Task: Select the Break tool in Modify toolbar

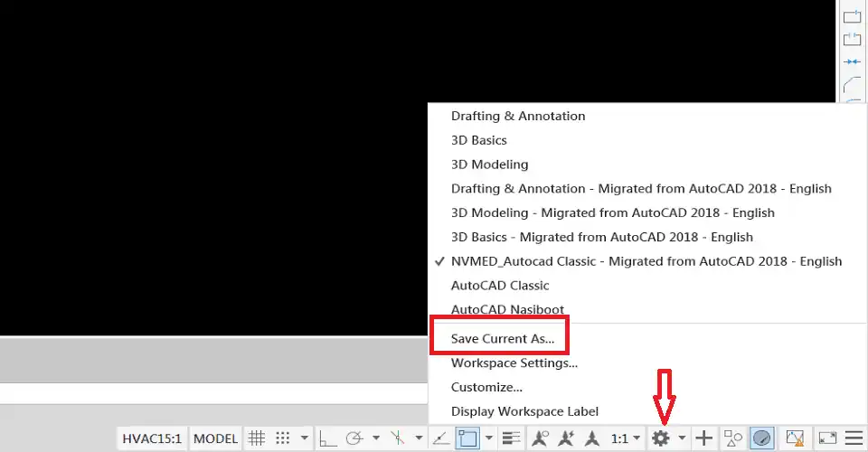Action: [852, 39]
